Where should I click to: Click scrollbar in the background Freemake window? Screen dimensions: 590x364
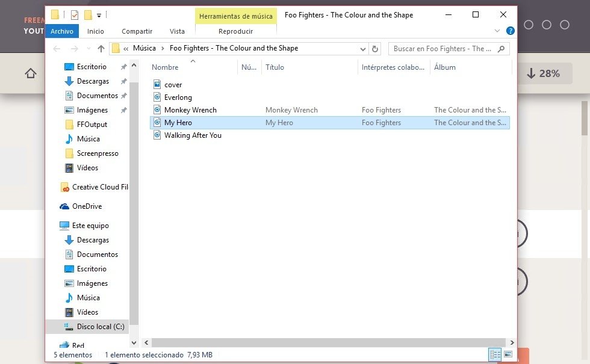[x=585, y=118]
